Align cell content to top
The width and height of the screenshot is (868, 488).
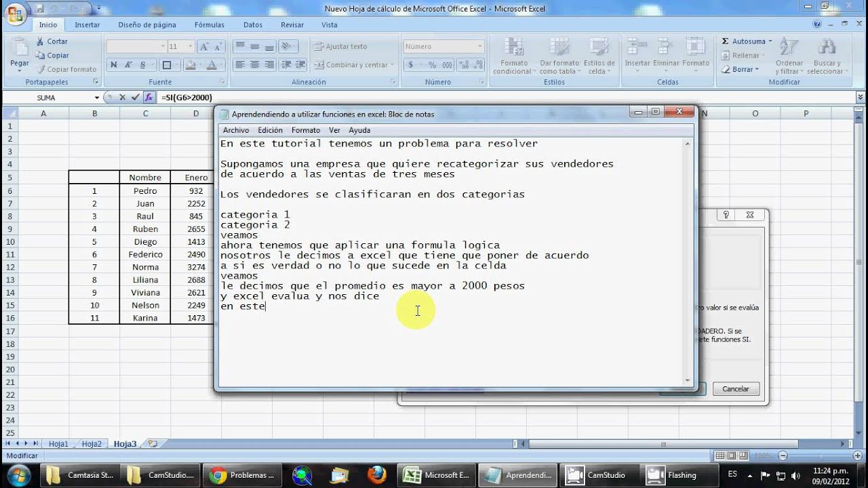239,47
